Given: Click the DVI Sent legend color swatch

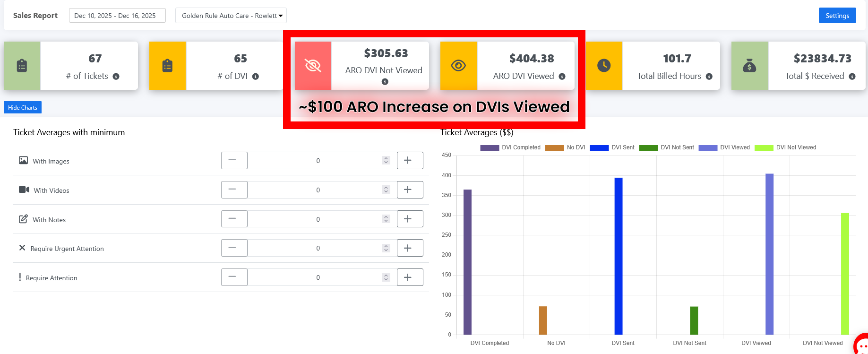Looking at the screenshot, I should [599, 147].
